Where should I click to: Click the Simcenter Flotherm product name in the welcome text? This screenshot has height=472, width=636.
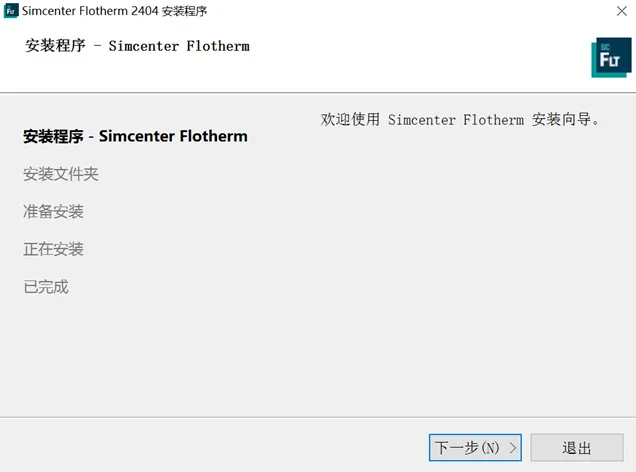click(x=455, y=120)
